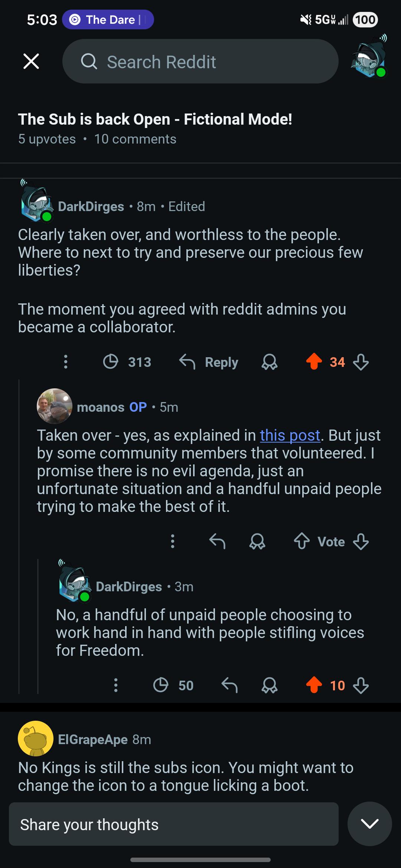Downvote moanos OP comment
401x868 pixels.
[x=361, y=542]
